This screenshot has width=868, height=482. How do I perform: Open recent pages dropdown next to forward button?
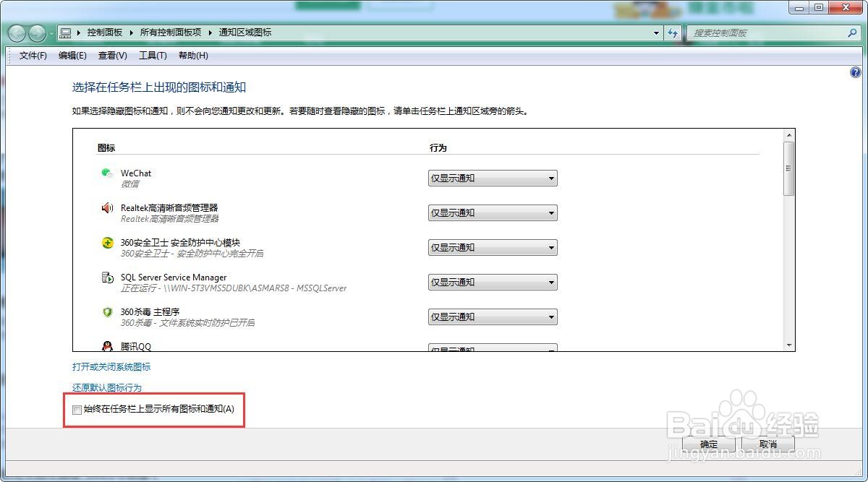tap(51, 34)
